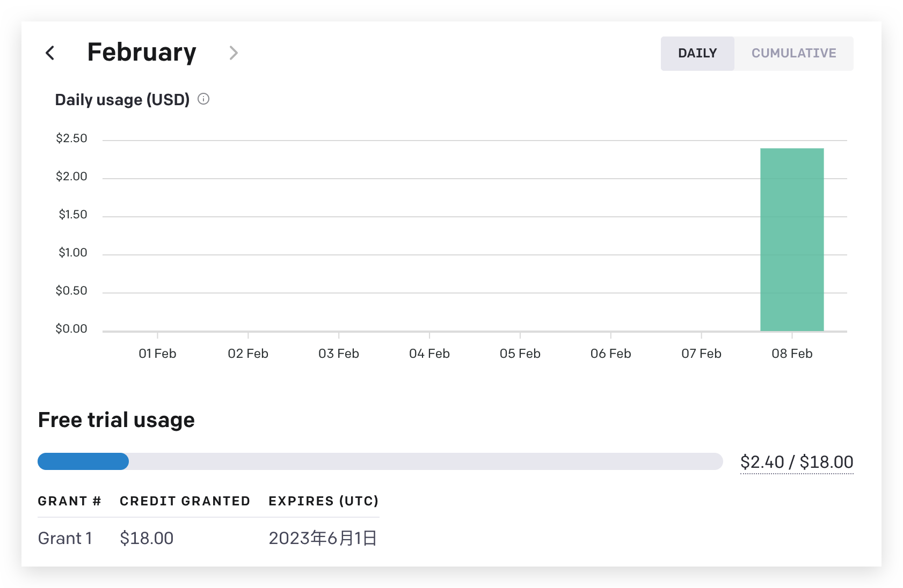Click the $2.40 / $18.00 usage link
The image size is (903, 588).
pyautogui.click(x=797, y=461)
